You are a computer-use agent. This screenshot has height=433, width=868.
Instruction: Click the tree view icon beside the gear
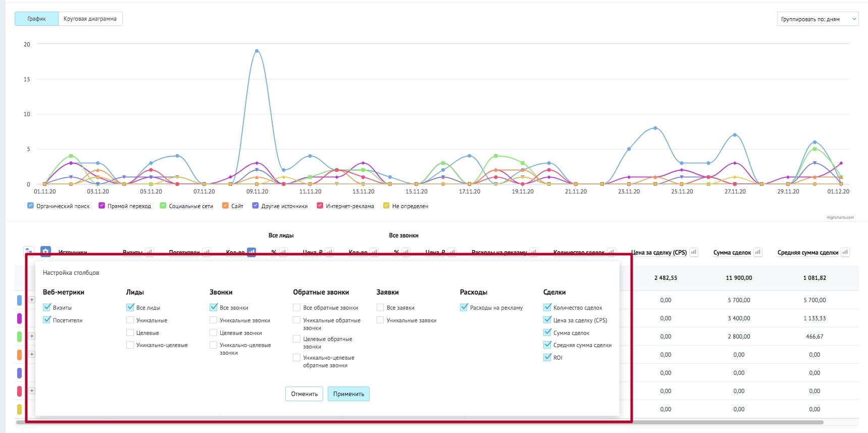[29, 251]
